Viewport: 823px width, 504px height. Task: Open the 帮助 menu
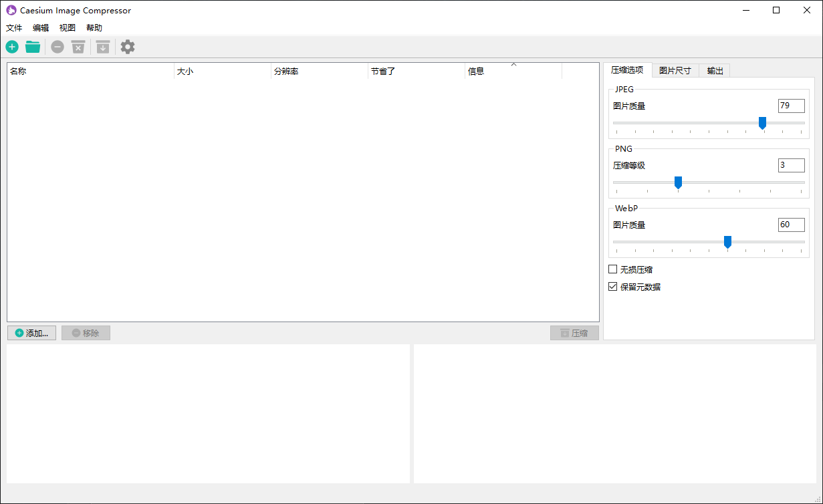pyautogui.click(x=94, y=28)
